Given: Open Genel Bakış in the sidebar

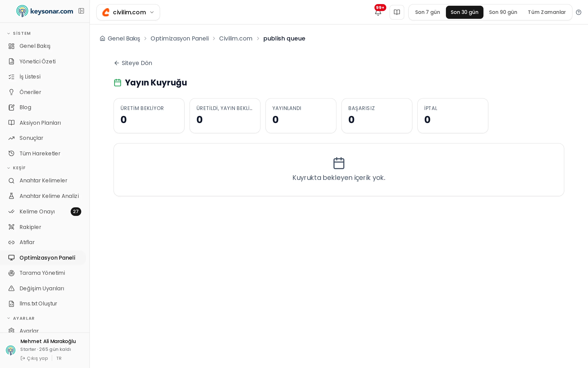Looking at the screenshot, I should click(x=43, y=46).
